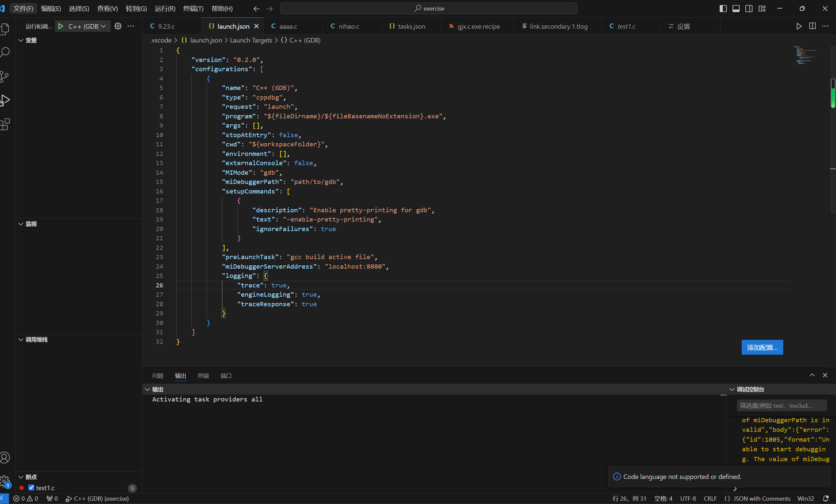Open notifications bell in status bar

click(x=825, y=498)
